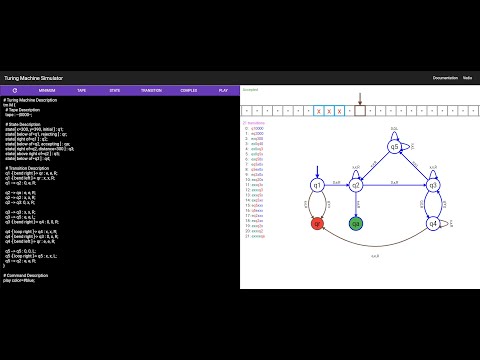480x360 pixels.
Task: Click '# Transition Description' comment line
Action: (27, 168)
